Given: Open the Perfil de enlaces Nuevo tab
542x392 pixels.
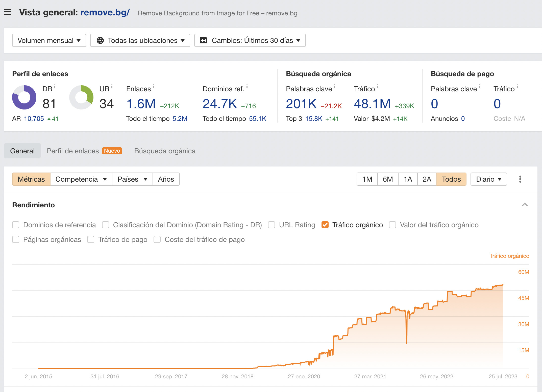Looking at the screenshot, I should [72, 151].
